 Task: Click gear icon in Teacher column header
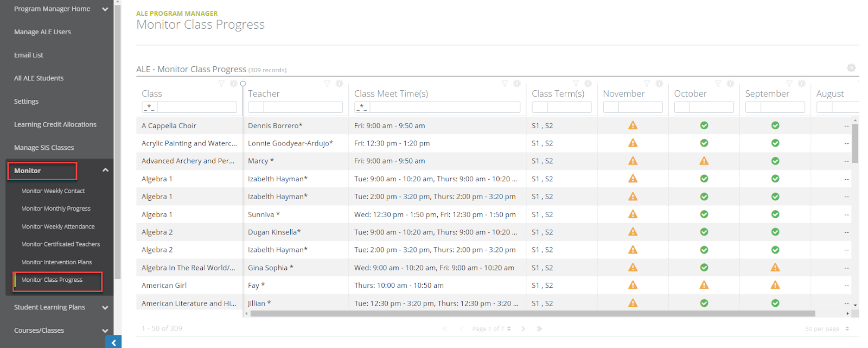click(340, 84)
